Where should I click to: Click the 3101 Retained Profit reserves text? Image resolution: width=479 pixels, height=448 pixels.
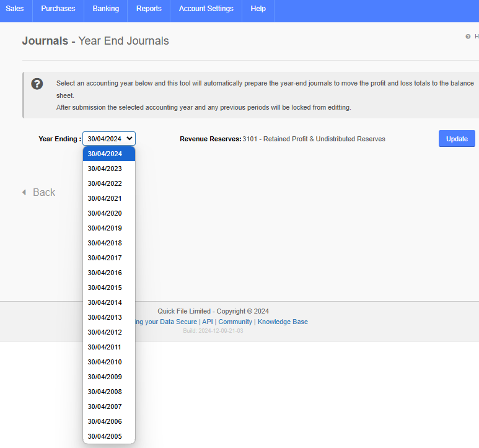tap(314, 139)
